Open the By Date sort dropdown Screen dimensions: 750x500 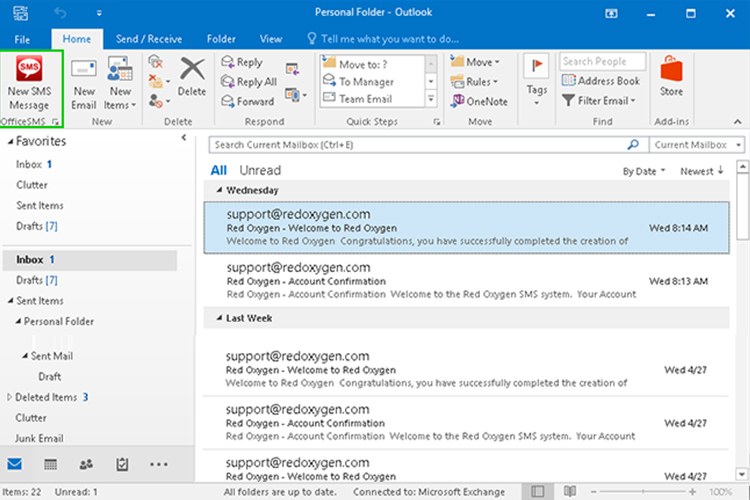(643, 171)
